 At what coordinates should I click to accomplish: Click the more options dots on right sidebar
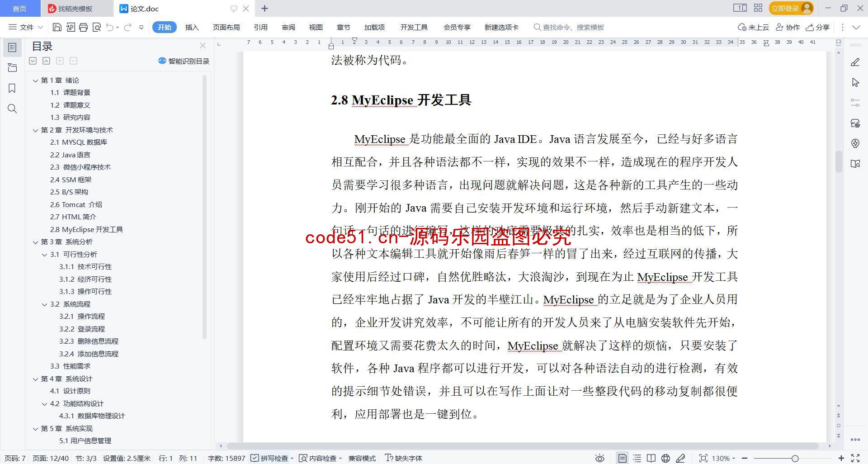coord(855,439)
